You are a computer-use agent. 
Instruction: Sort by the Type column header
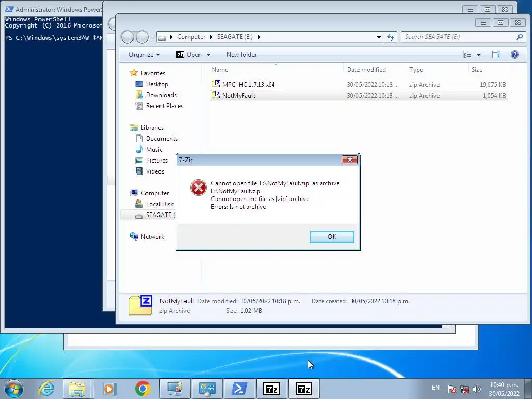[416, 70]
